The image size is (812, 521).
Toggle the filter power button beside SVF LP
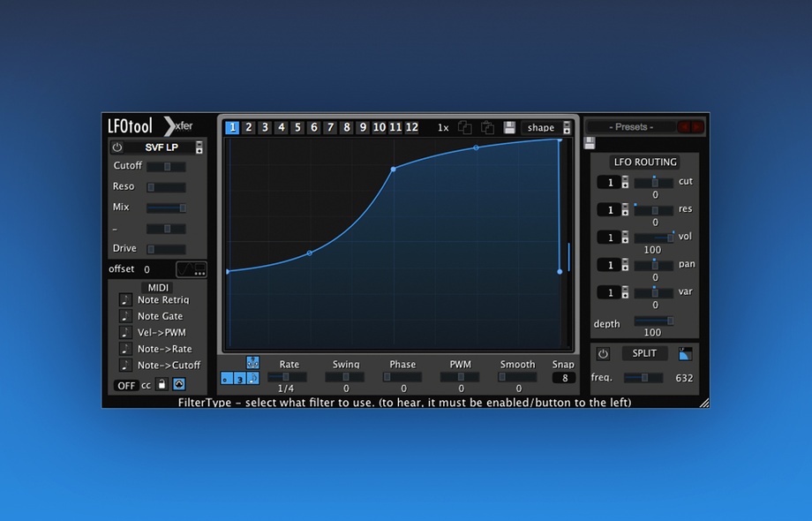[x=117, y=147]
